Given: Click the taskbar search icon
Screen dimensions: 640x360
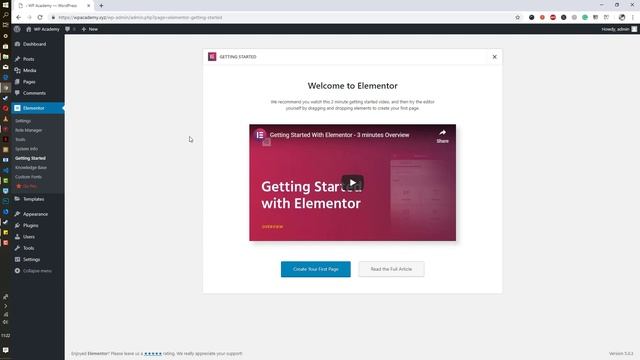Looking at the screenshot, I should [5, 14].
